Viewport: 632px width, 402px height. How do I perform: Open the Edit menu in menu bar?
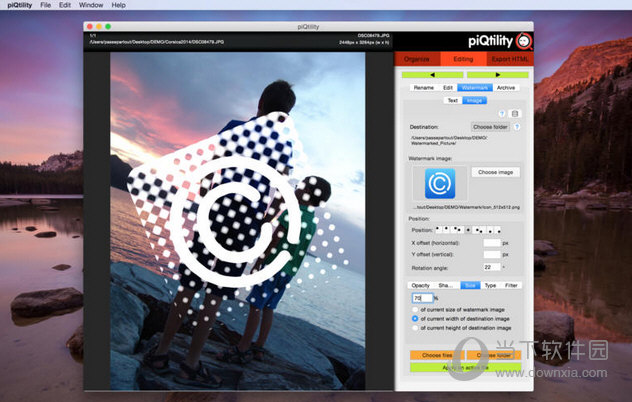tap(64, 5)
